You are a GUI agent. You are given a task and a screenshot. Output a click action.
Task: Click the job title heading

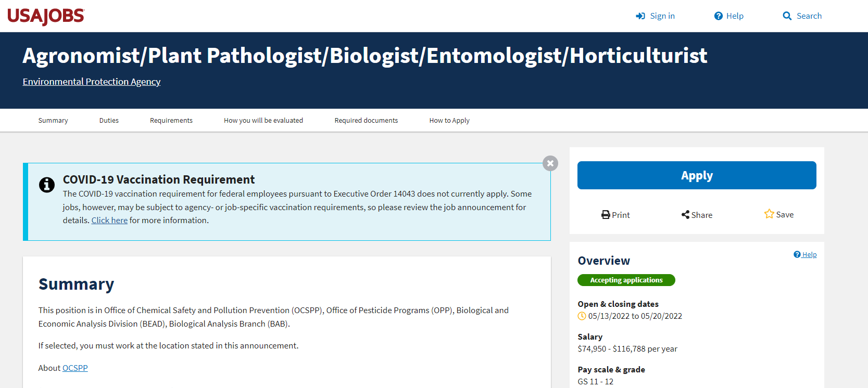[365, 56]
